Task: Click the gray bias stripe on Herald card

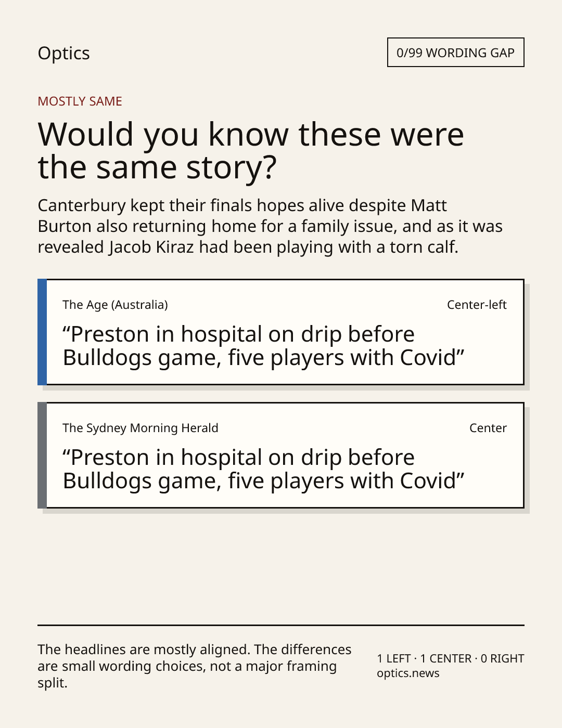Action: tap(42, 456)
